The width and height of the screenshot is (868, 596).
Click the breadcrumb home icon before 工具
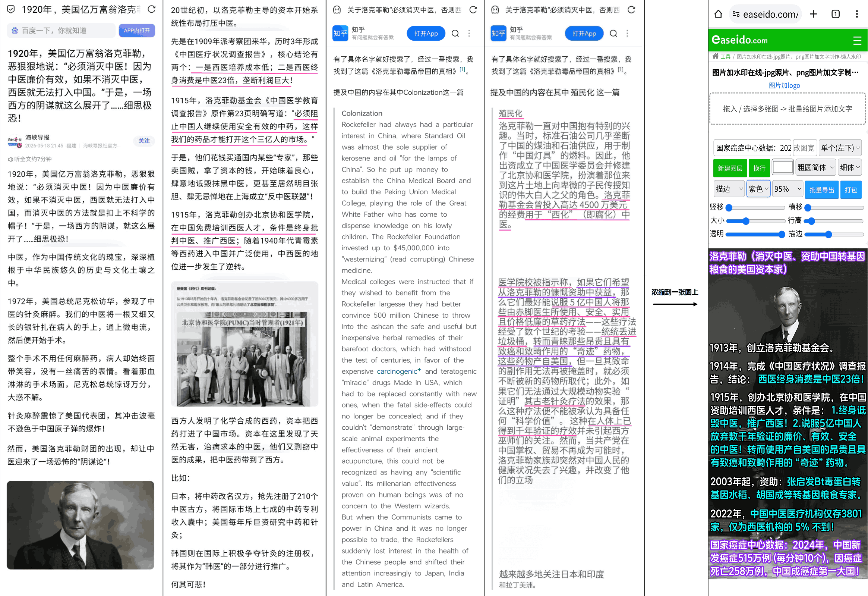pos(715,56)
